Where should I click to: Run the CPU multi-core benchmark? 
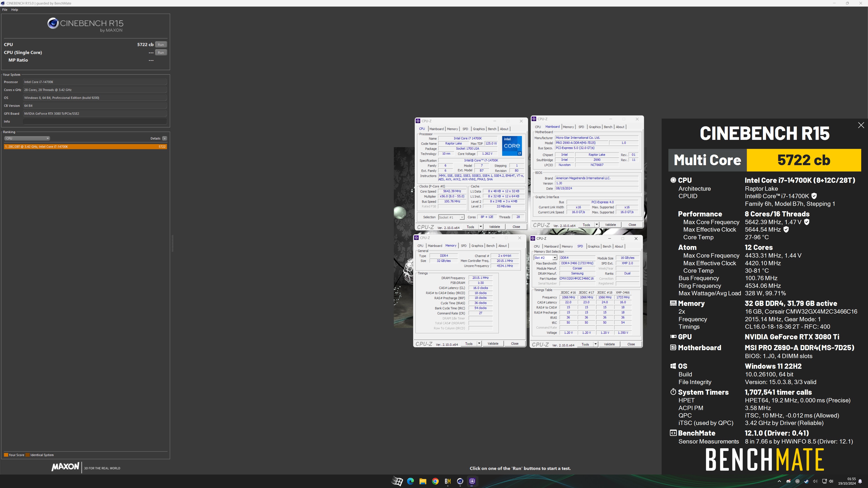pos(161,45)
